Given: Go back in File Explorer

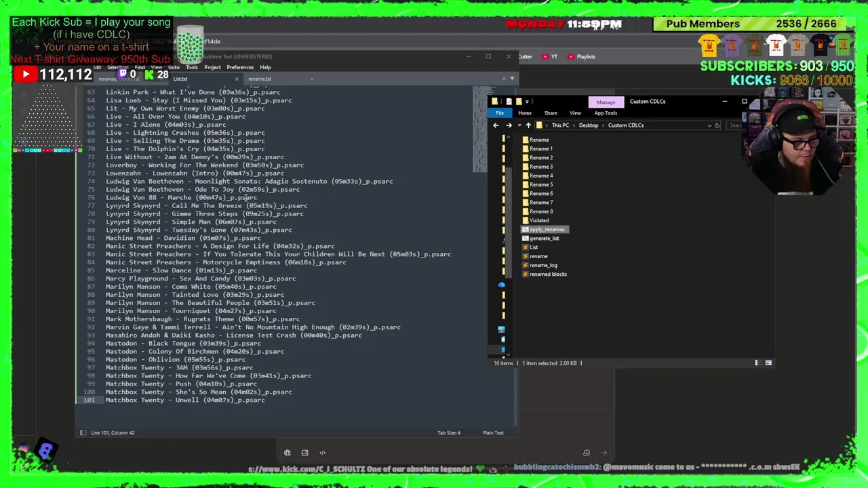Looking at the screenshot, I should [496, 125].
